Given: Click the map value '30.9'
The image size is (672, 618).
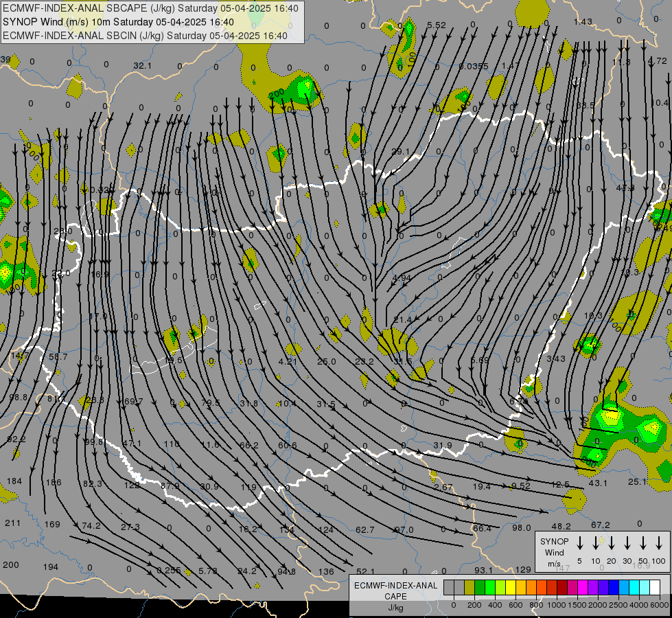Looking at the screenshot, I should (x=209, y=486).
